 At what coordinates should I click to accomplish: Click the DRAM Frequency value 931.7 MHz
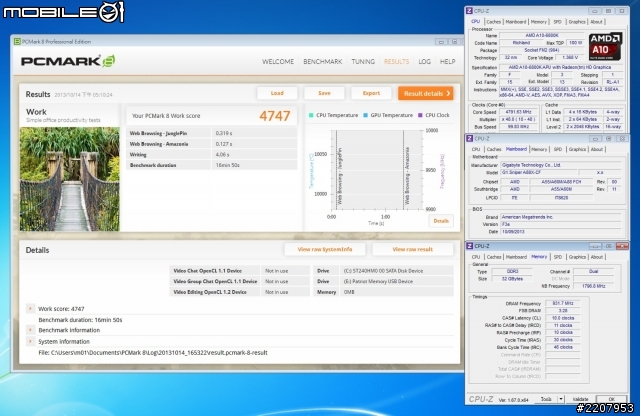click(x=562, y=303)
